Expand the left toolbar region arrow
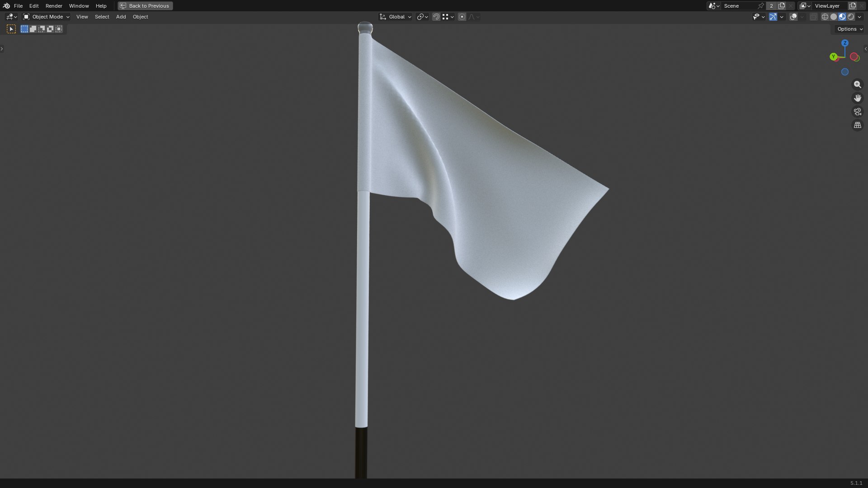The width and height of the screenshot is (868, 488). click(x=2, y=49)
